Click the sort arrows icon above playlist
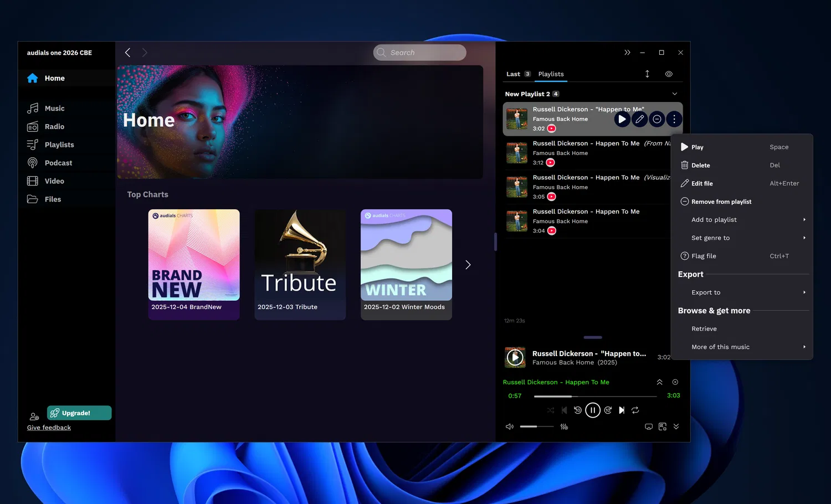 coord(647,74)
